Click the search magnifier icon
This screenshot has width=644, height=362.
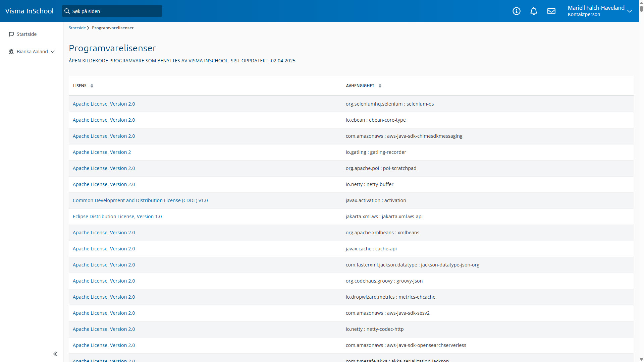67,11
